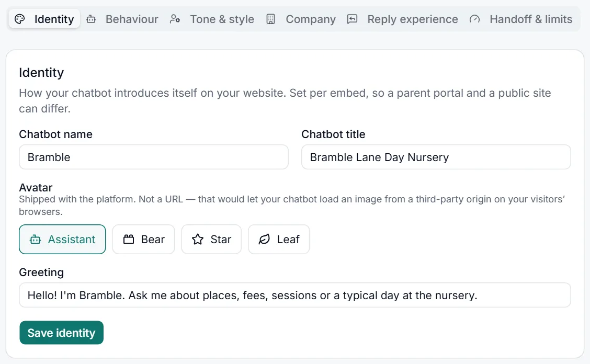Open the Tone & style tab
590x364 pixels.
pos(212,19)
